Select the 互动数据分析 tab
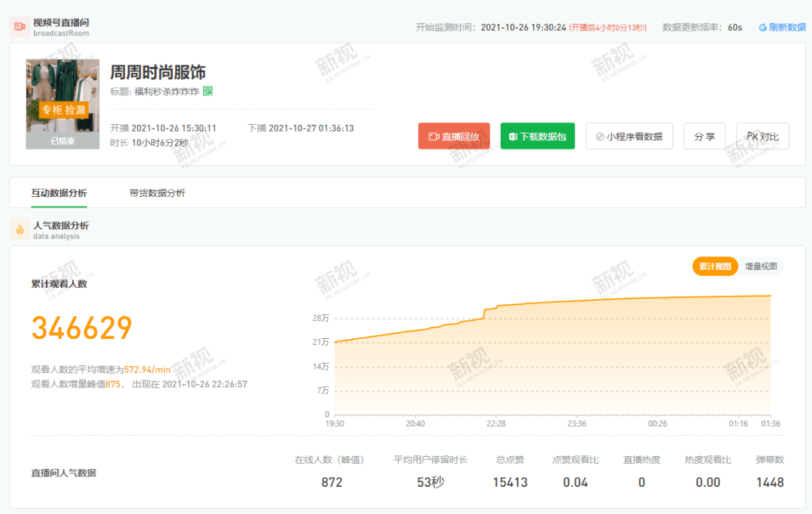Image resolution: width=812 pixels, height=514 pixels. [59, 193]
